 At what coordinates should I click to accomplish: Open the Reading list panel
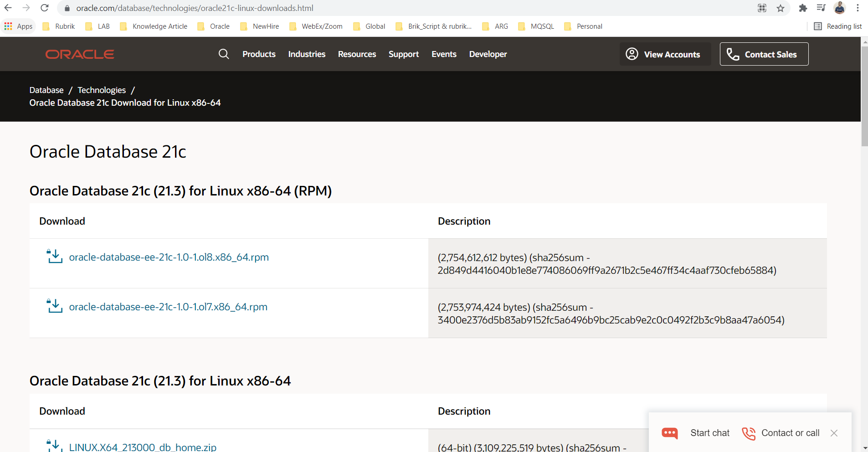pyautogui.click(x=837, y=26)
